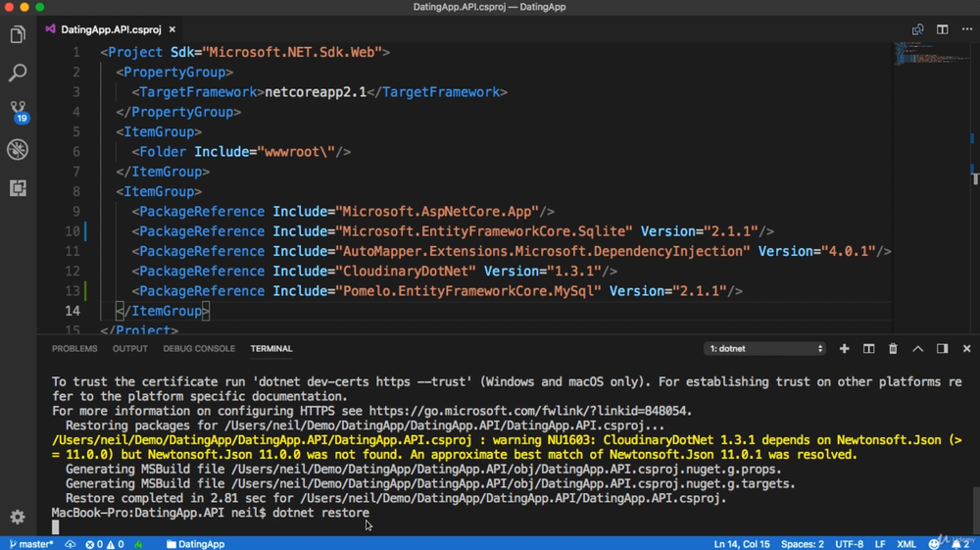Screen dimensions: 980x550
Task: Open Source Control view with 19 changes
Action: 18,111
